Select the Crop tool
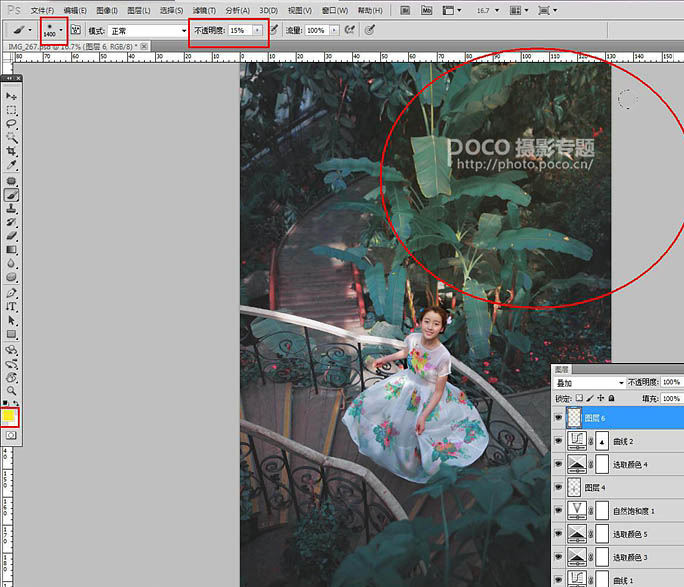The image size is (684, 587). coord(12,151)
